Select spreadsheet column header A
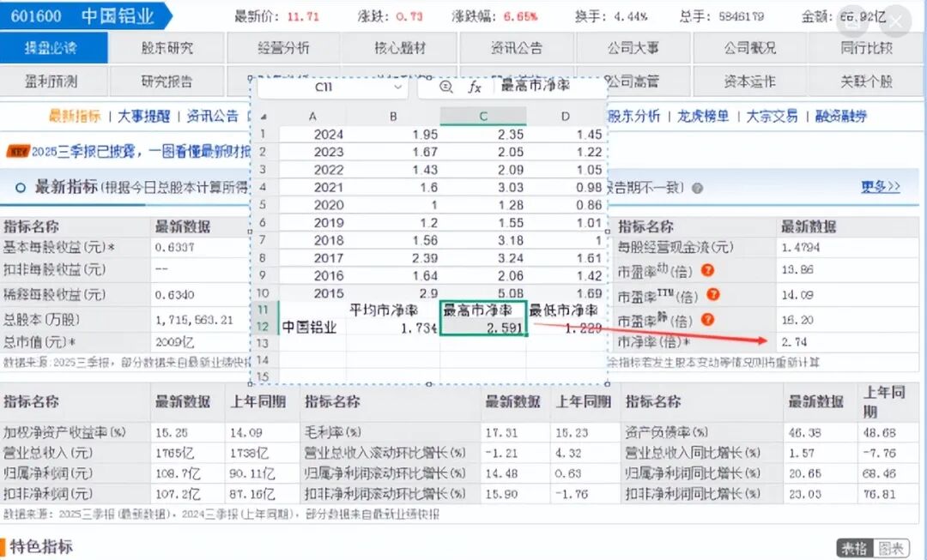This screenshot has height=560, width=927. 312,117
